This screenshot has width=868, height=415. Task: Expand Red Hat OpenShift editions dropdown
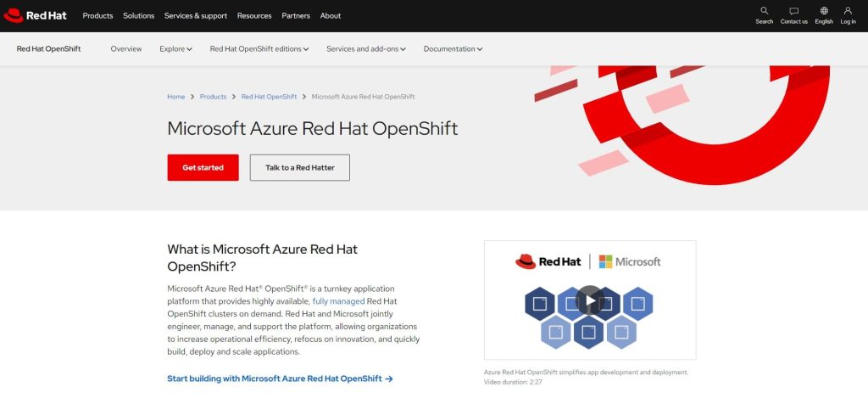pyautogui.click(x=259, y=49)
